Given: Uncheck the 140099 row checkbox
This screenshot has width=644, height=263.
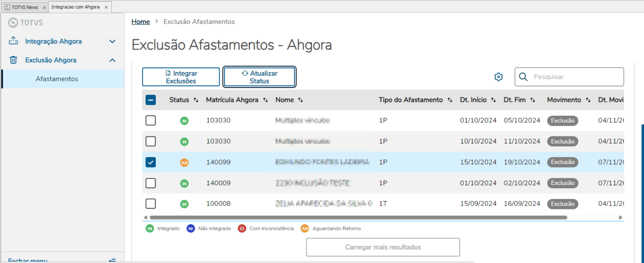Looking at the screenshot, I should pyautogui.click(x=151, y=162).
